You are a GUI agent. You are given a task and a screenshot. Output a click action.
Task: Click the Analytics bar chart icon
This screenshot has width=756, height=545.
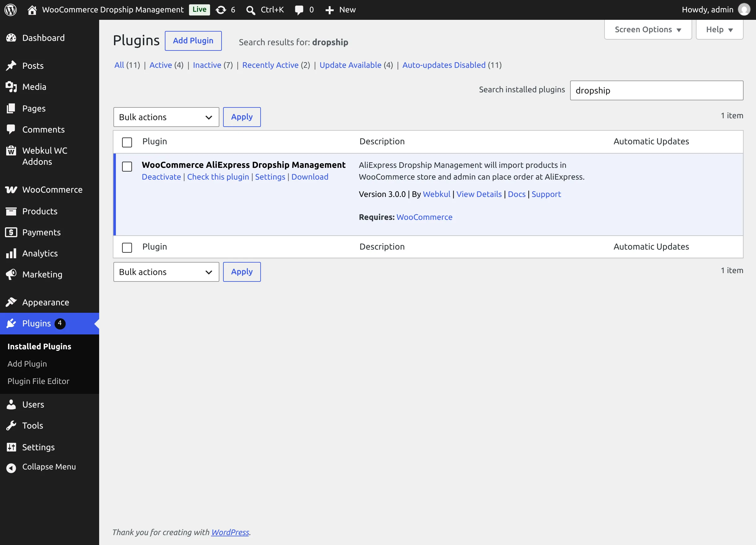11,253
